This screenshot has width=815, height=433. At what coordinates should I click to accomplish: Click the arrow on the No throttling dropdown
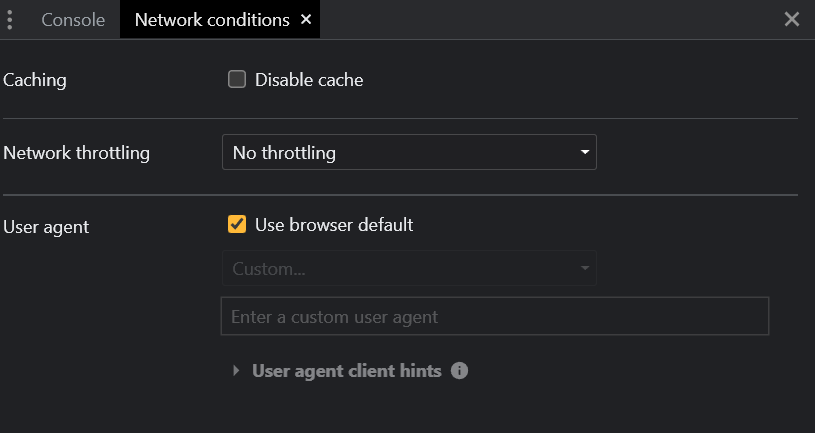[584, 153]
